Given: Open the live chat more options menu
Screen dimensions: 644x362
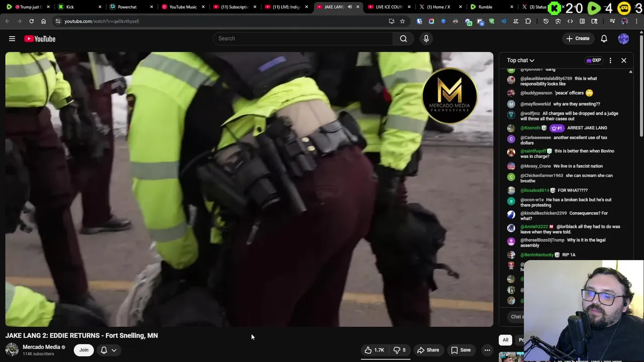Looking at the screenshot, I should click(x=610, y=60).
